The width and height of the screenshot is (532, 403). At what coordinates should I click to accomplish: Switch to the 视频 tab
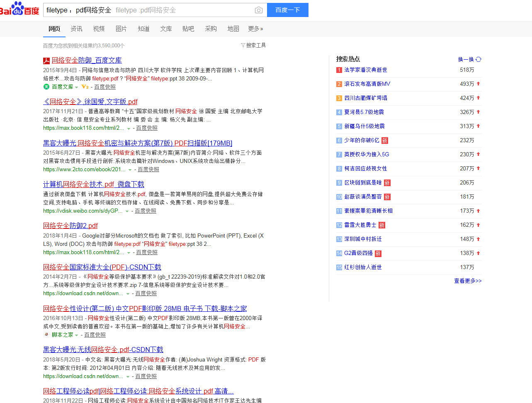99,29
